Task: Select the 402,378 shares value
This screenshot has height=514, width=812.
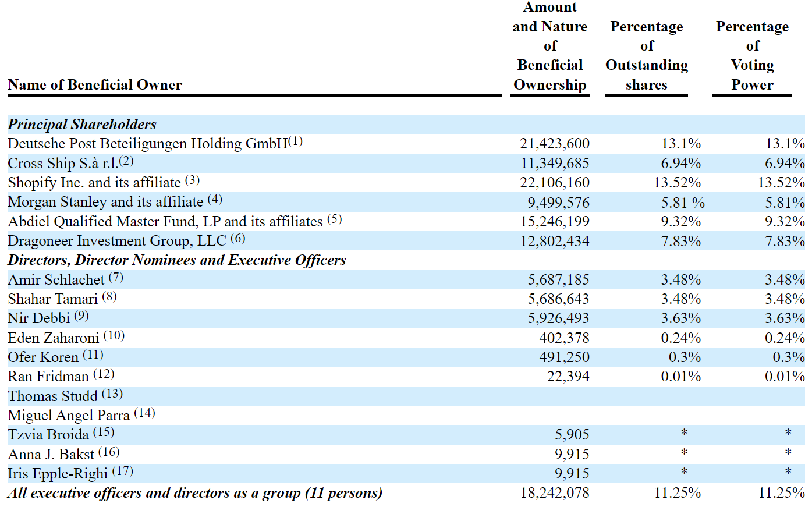Action: point(564,338)
